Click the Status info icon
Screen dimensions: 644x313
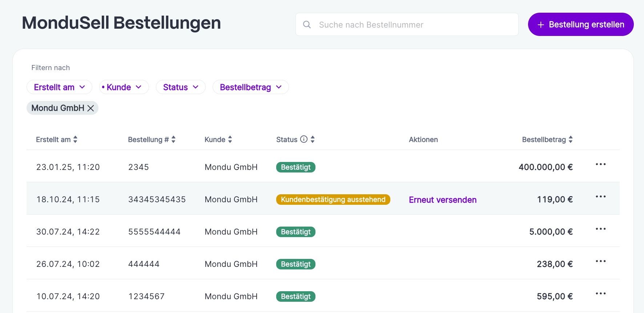pos(304,139)
